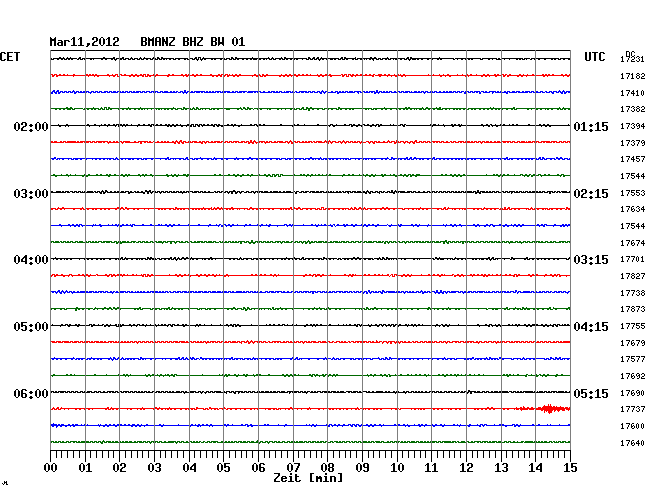The image size is (650, 494).
Task: Select the 17679 amplitude value
Action: click(633, 343)
